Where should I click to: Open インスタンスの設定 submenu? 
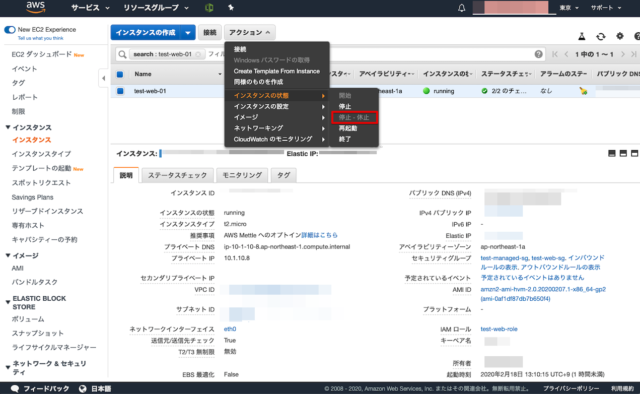[277, 106]
